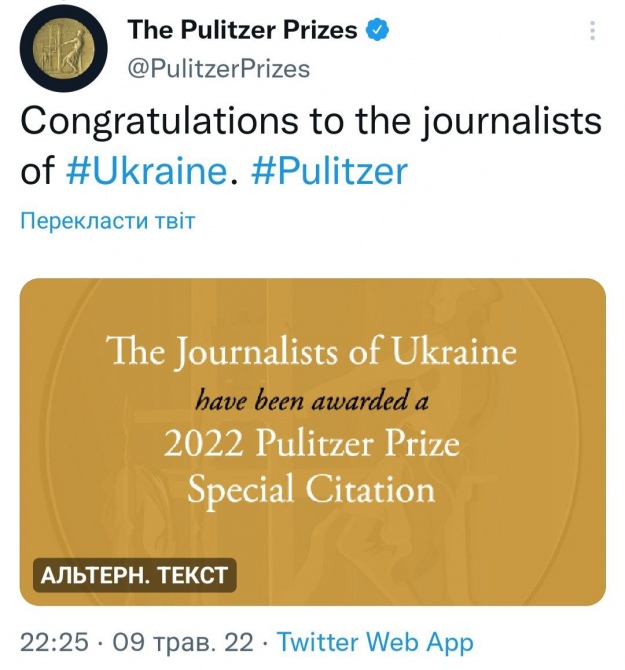
Task: Click "Special Citation" text in the image
Action: point(312,490)
